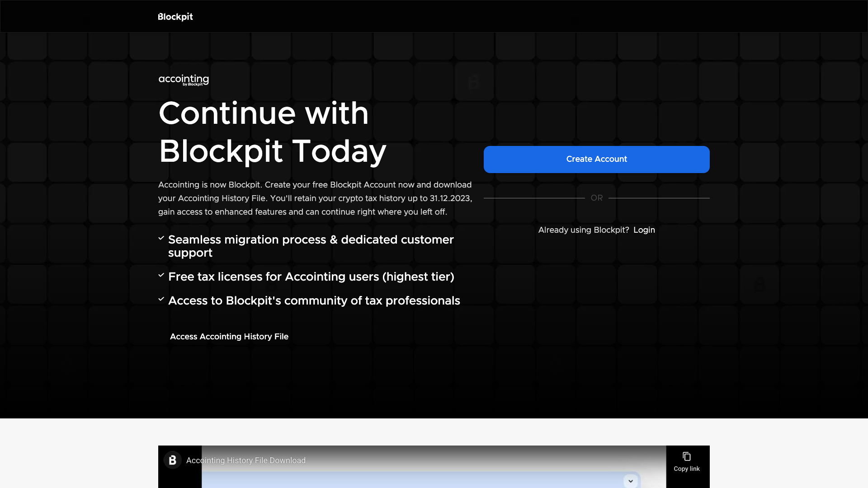Click the "OR" separator between login options
This screenshot has height=488, width=868.
pyautogui.click(x=596, y=198)
